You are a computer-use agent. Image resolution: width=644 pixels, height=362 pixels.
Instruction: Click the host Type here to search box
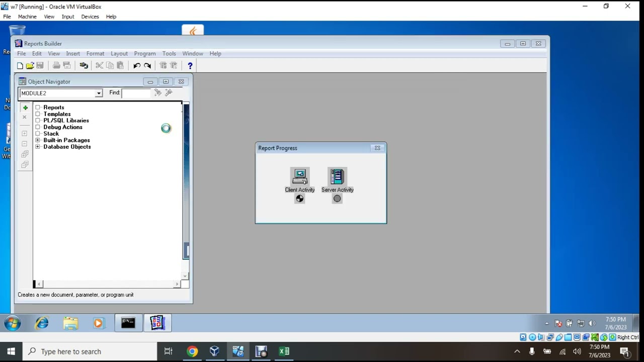90,351
